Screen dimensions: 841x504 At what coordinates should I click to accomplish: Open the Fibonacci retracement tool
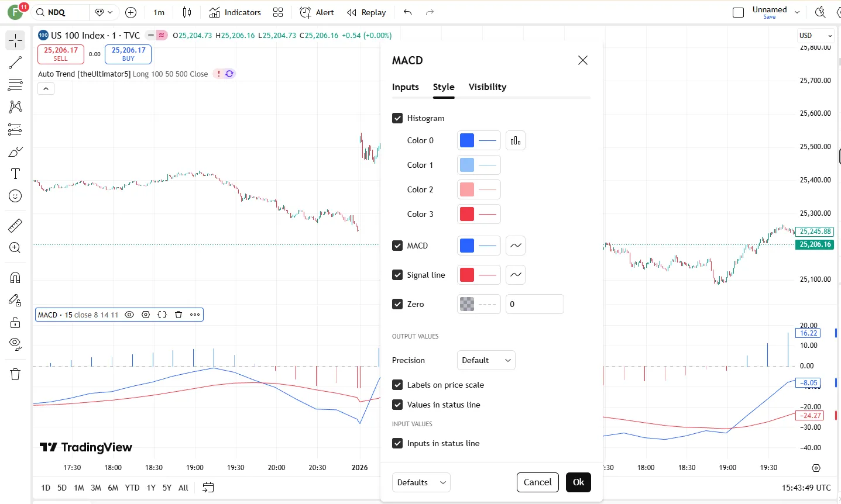15,85
